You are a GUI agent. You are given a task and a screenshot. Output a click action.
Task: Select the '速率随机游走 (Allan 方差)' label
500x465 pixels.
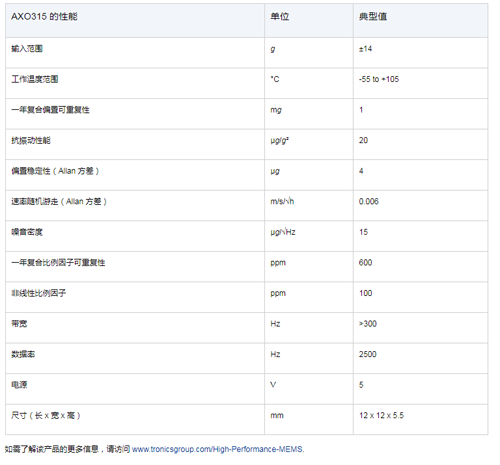tap(59, 201)
